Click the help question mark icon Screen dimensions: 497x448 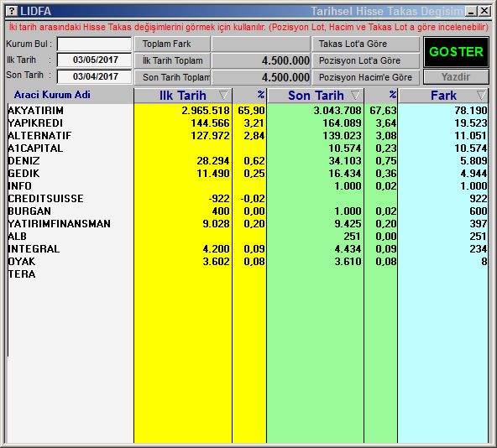(x=12, y=11)
